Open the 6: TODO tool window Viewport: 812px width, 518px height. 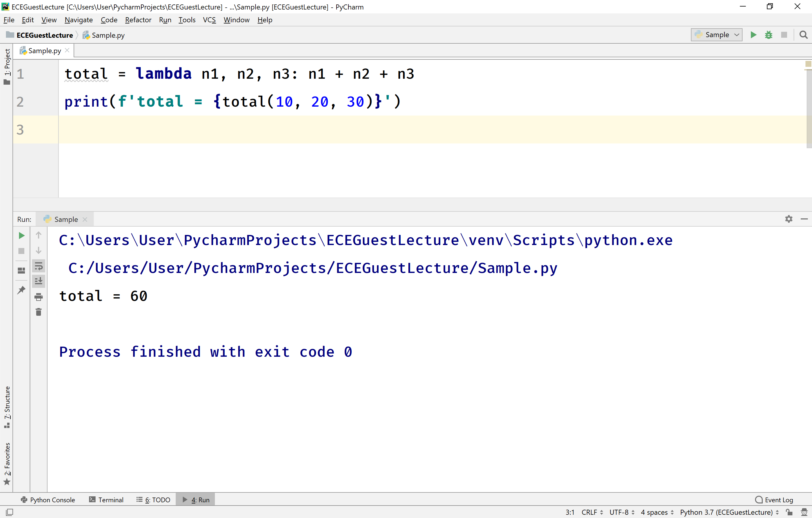coord(157,500)
